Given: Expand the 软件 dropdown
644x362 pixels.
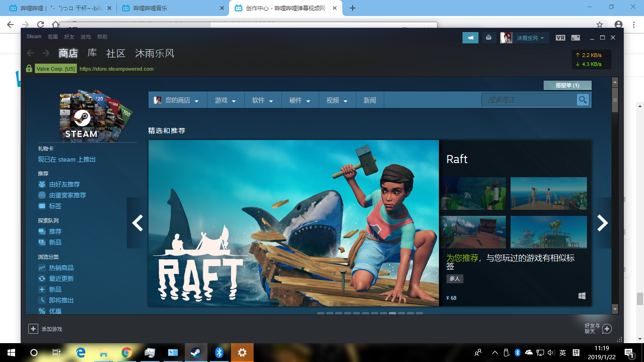Looking at the screenshot, I should coord(263,100).
